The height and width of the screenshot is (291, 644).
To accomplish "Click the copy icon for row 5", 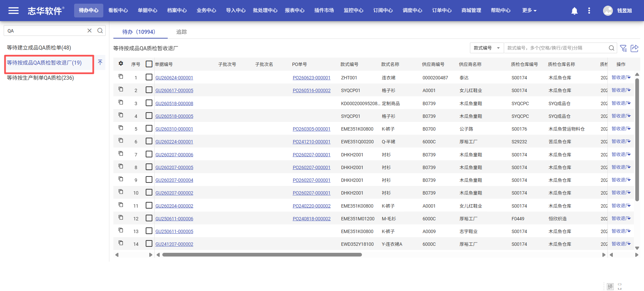I will coord(121,128).
